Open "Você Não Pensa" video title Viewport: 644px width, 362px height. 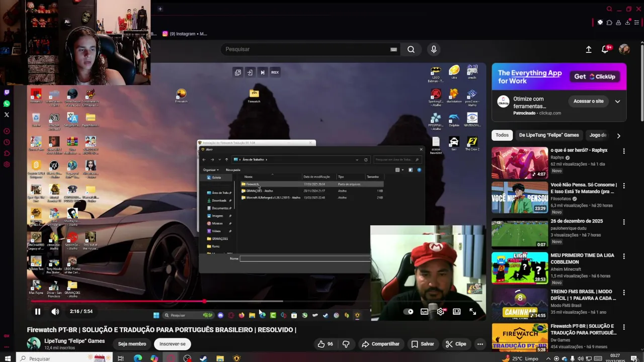(584, 188)
